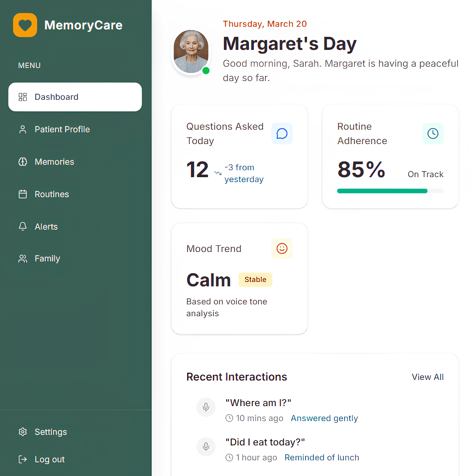
Task: Click the Stable mood badge
Action: pyautogui.click(x=255, y=279)
